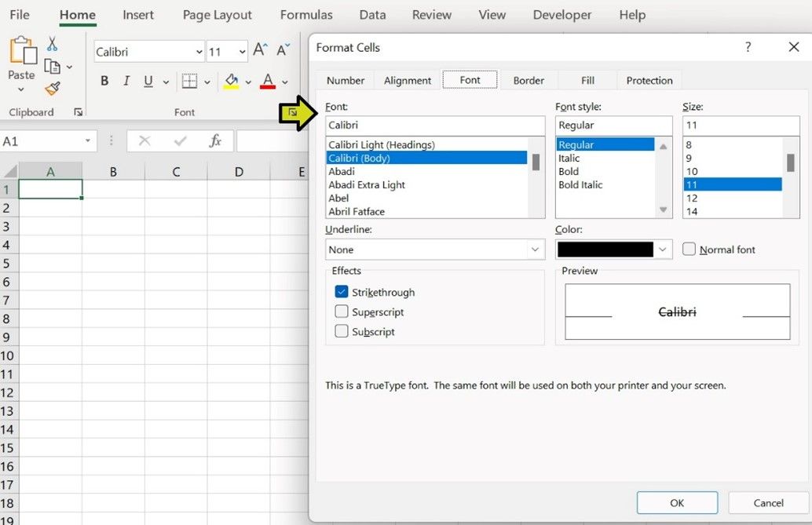This screenshot has height=525, width=812.
Task: Open the Alignment tab in Format Cells
Action: click(408, 80)
